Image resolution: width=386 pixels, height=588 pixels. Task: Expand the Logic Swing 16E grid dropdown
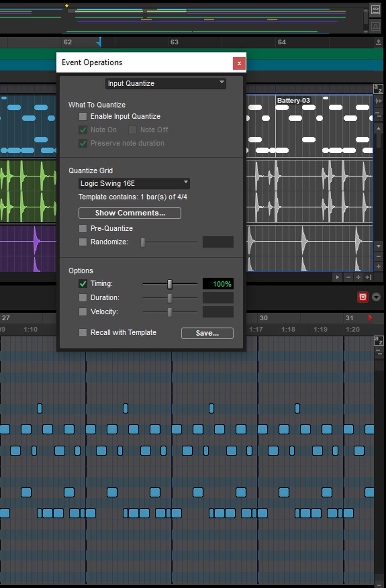point(134,183)
